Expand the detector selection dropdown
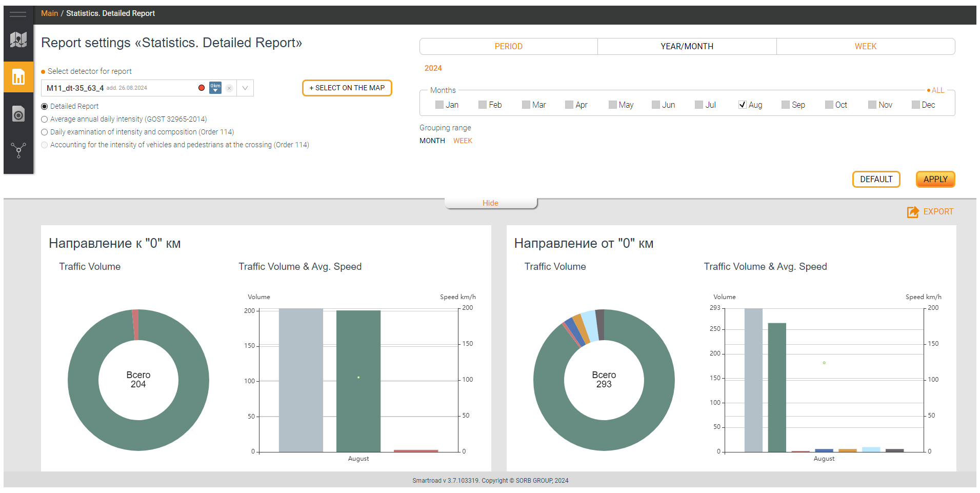980x493 pixels. pos(245,88)
